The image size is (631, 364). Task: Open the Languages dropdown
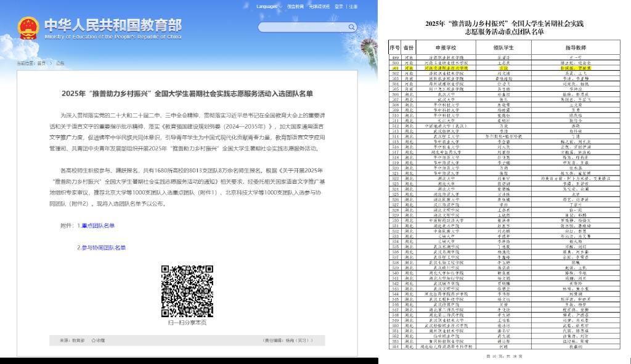click(267, 6)
